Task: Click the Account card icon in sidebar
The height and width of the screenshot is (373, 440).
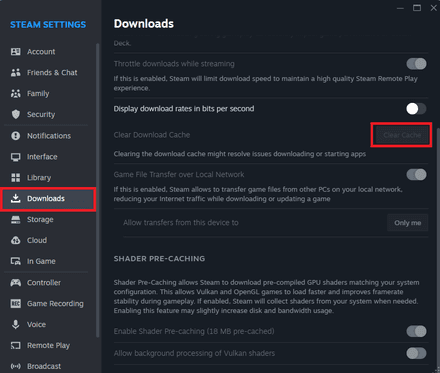Action: click(16, 52)
